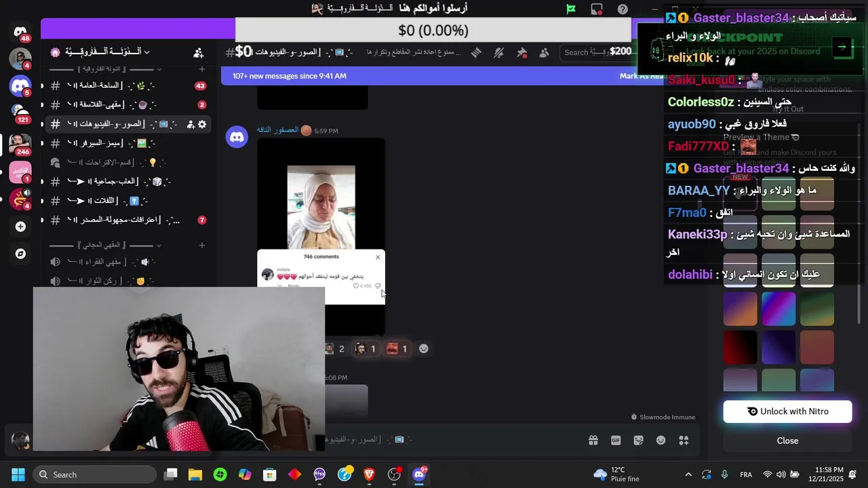Click message author's Discord avatar
The image size is (868, 488).
point(237,137)
